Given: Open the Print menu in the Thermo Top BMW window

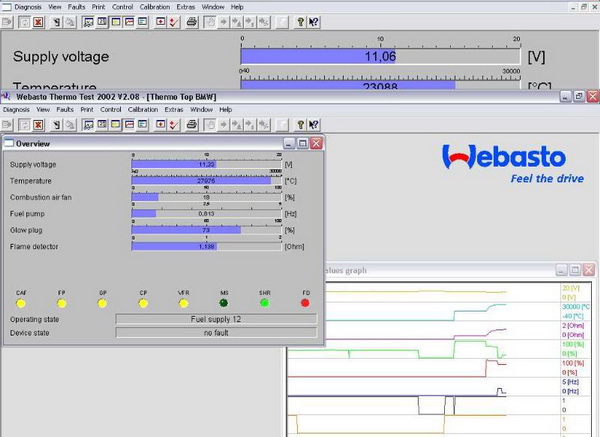Looking at the screenshot, I should [x=87, y=109].
